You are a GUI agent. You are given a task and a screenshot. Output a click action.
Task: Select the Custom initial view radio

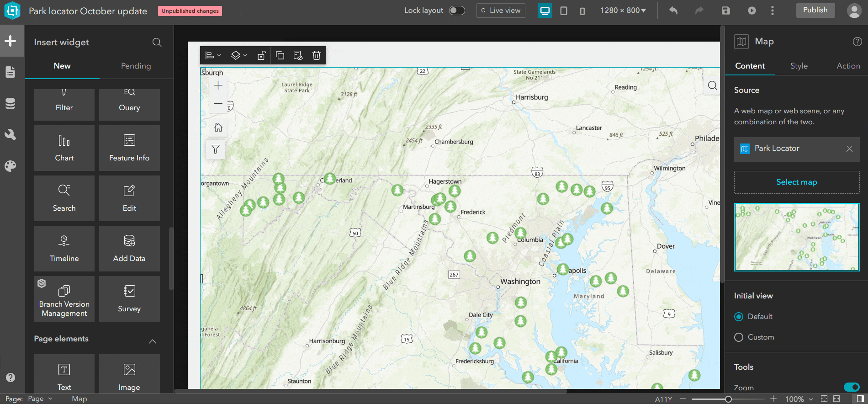click(x=739, y=337)
